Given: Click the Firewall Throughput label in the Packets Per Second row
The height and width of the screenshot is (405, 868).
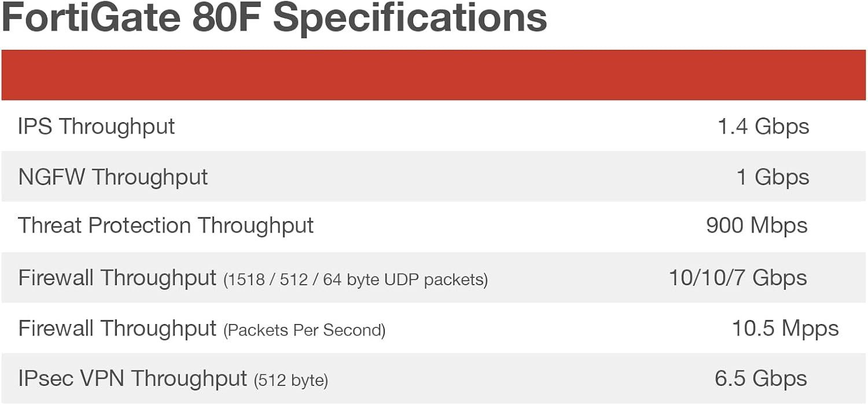Looking at the screenshot, I should coord(117,329).
